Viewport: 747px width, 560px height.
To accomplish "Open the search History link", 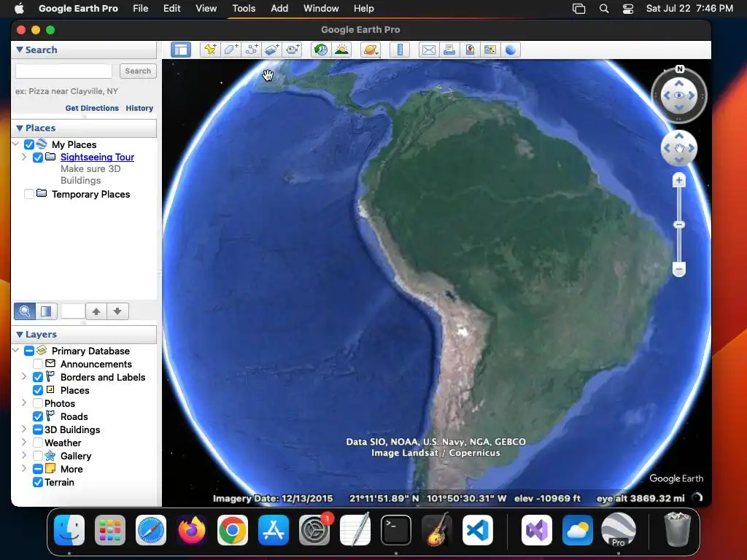I will (x=139, y=108).
